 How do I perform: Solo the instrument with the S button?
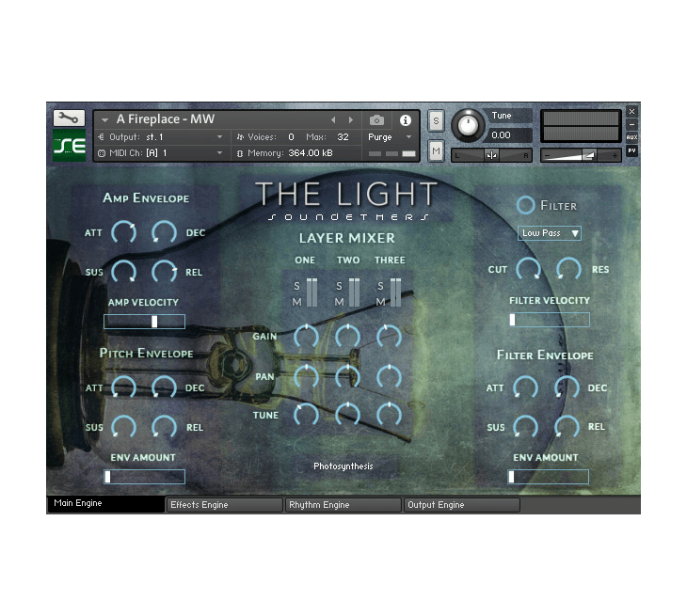[436, 120]
